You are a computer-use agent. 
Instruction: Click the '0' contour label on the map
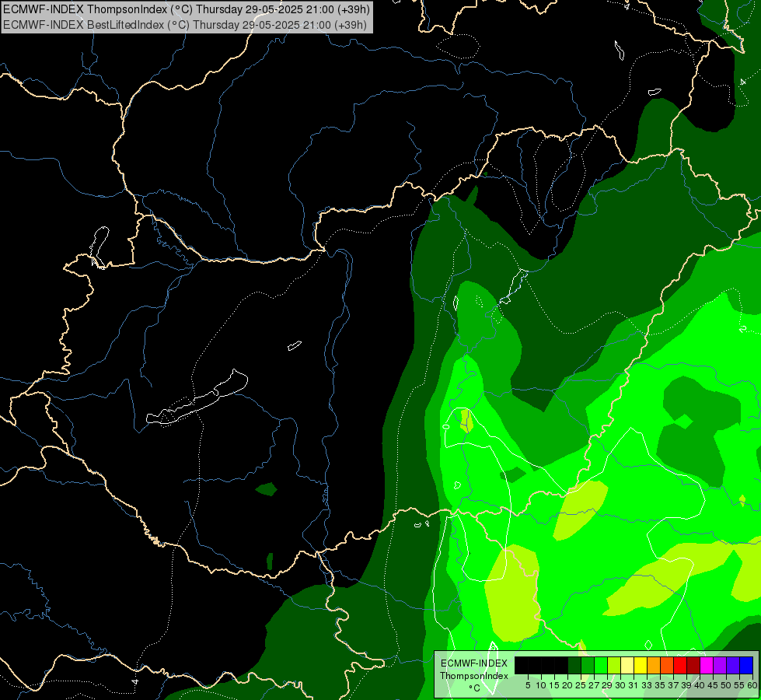pyautogui.click(x=446, y=426)
